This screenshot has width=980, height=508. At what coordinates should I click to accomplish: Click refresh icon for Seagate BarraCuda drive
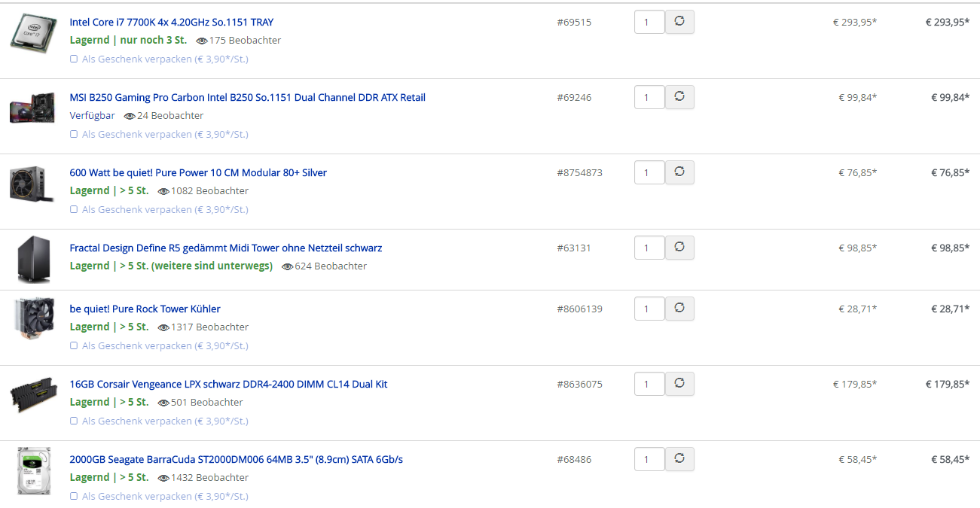click(x=679, y=459)
